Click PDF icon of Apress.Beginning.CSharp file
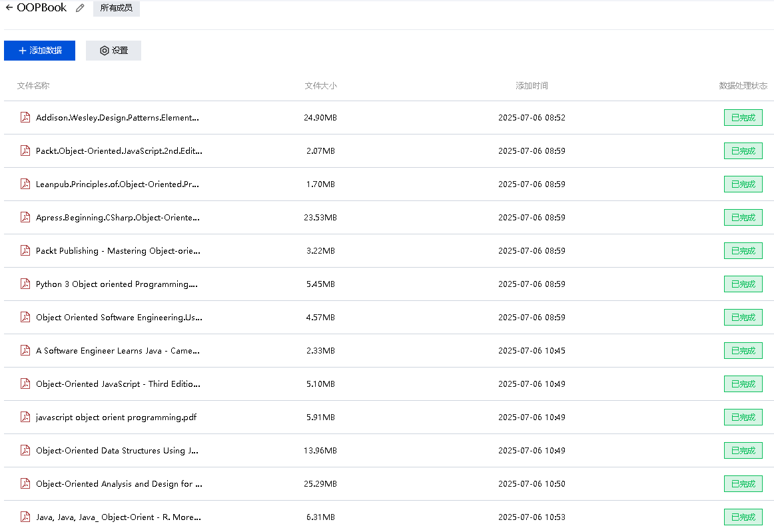774x532 pixels. 25,218
